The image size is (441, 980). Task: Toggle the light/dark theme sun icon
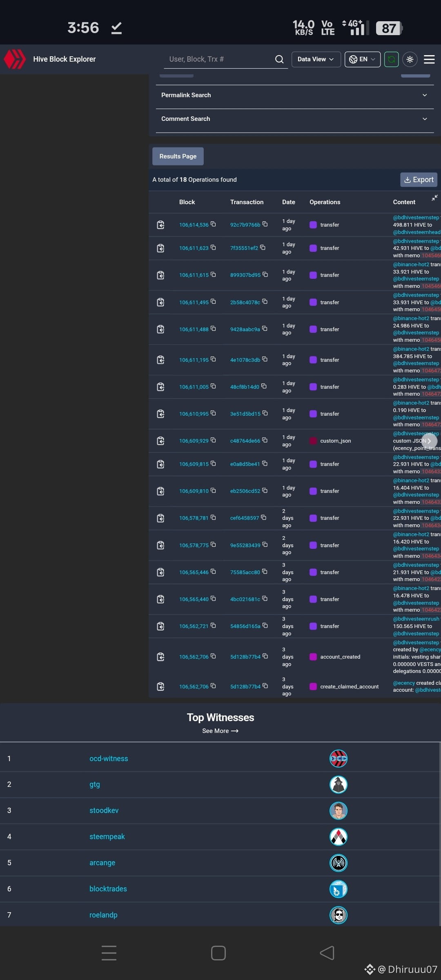410,59
